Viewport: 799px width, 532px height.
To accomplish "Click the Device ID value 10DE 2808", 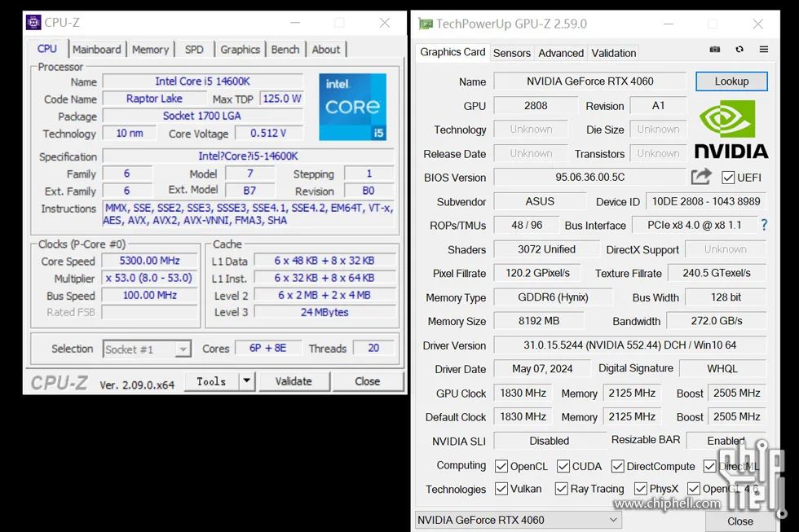I will pos(706,201).
